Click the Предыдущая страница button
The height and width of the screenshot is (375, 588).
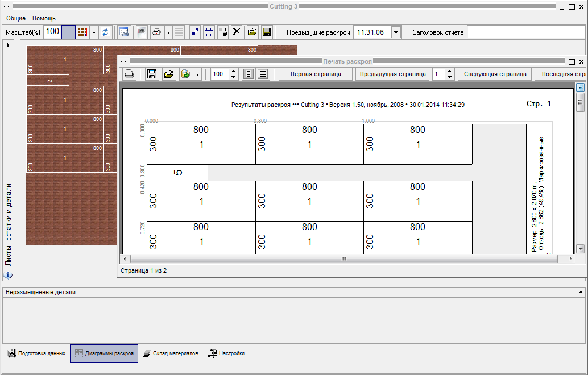(392, 74)
